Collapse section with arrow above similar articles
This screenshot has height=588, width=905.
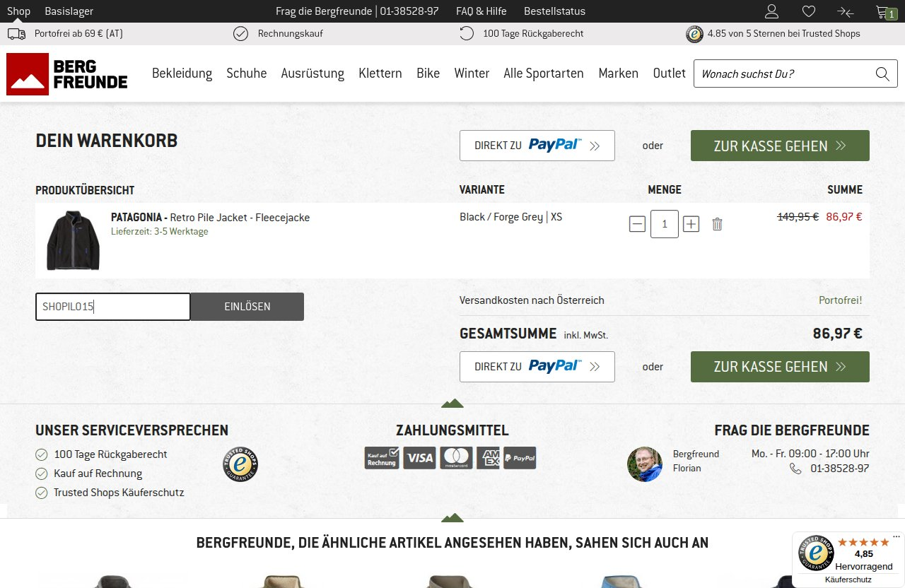click(x=452, y=517)
